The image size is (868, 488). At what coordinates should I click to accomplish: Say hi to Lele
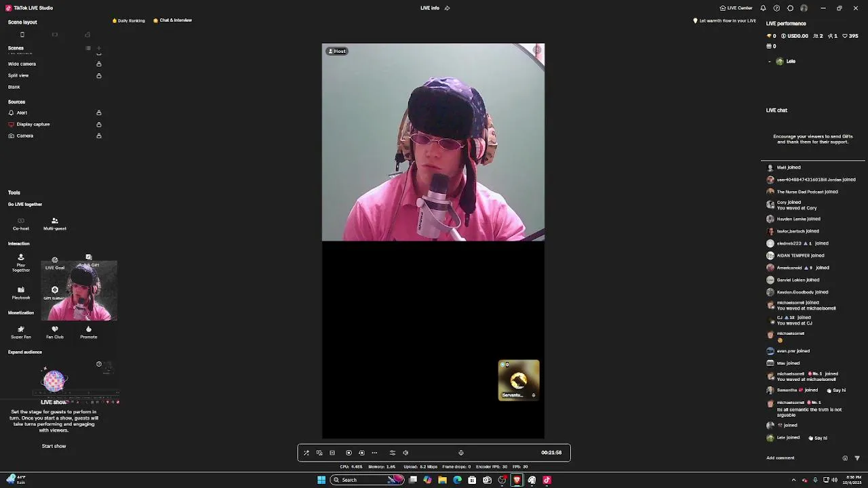(x=818, y=438)
